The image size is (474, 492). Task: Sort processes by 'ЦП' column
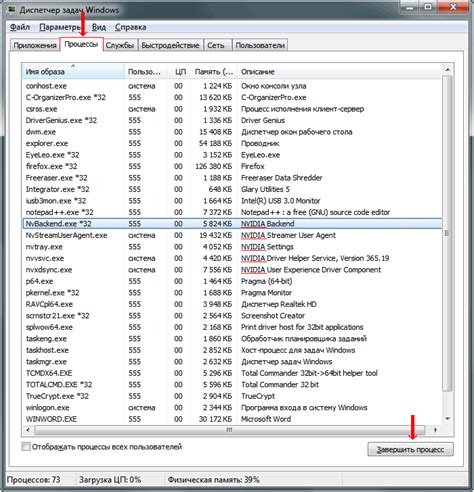click(179, 71)
